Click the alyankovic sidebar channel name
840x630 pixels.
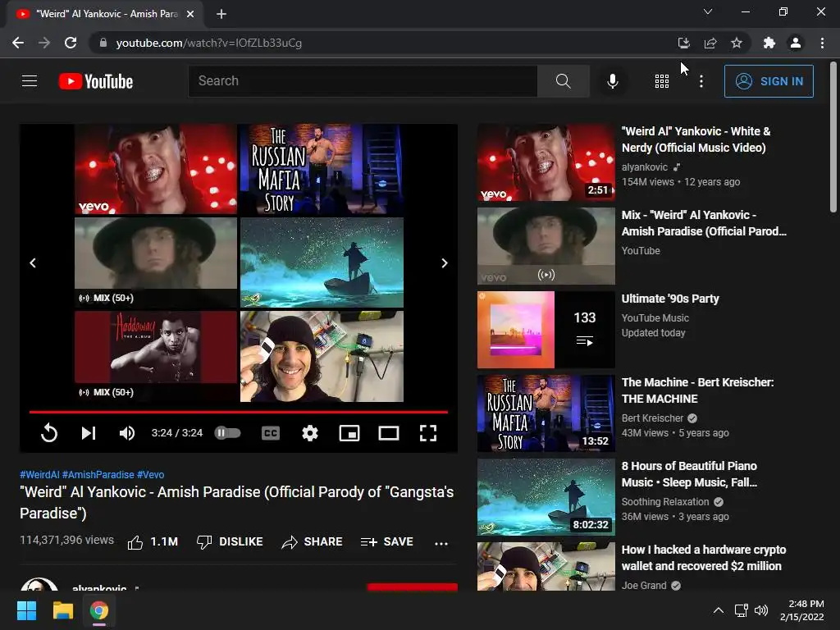645,167
